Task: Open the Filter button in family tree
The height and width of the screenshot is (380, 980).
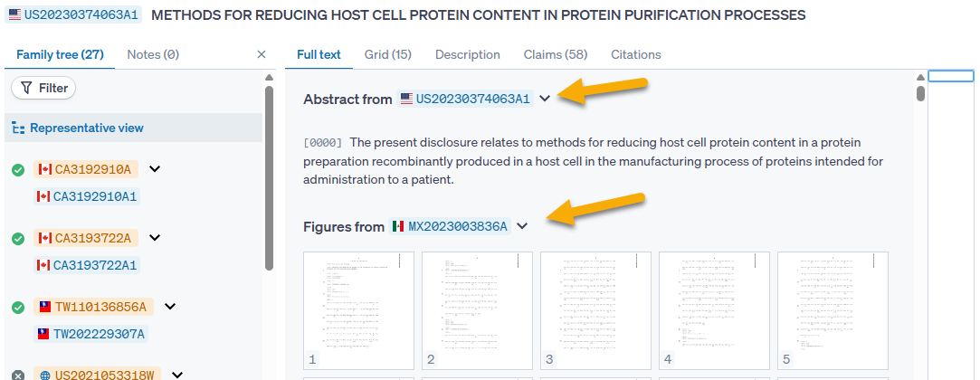Action: coord(43,88)
